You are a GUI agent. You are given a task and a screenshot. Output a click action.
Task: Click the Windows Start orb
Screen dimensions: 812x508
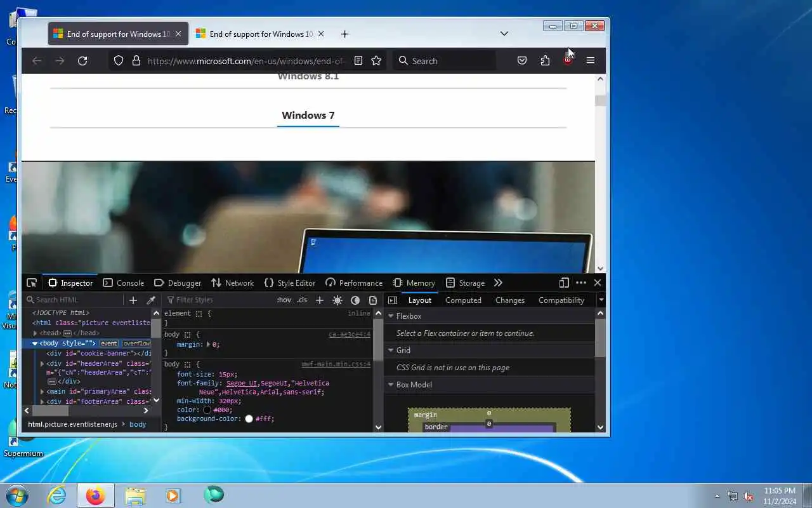(x=16, y=495)
